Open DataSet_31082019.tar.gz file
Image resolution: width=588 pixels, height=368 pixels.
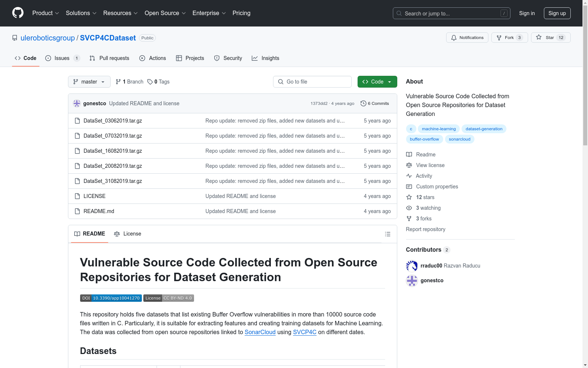113,181
